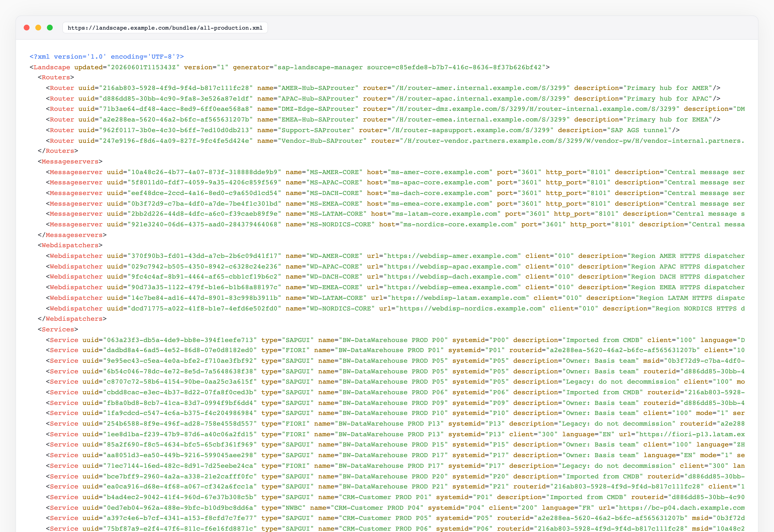Click the closing Routers tag
The image size is (774, 532).
point(58,151)
